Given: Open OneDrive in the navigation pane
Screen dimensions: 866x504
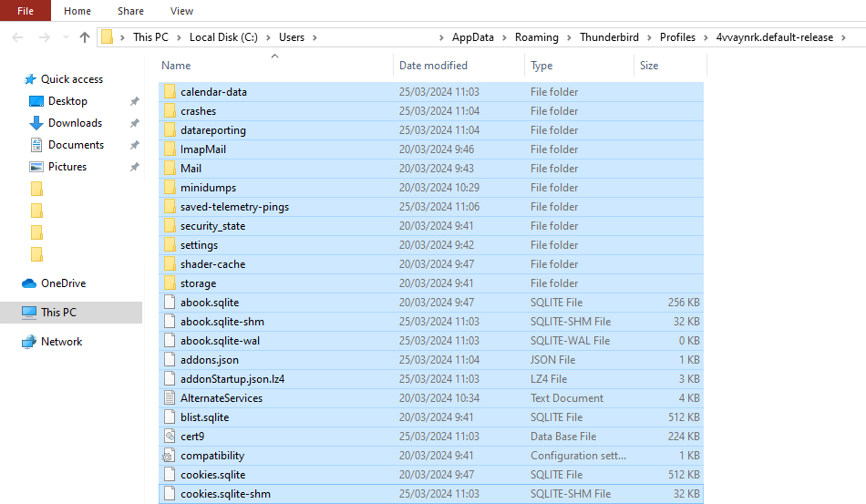Looking at the screenshot, I should coord(63,283).
